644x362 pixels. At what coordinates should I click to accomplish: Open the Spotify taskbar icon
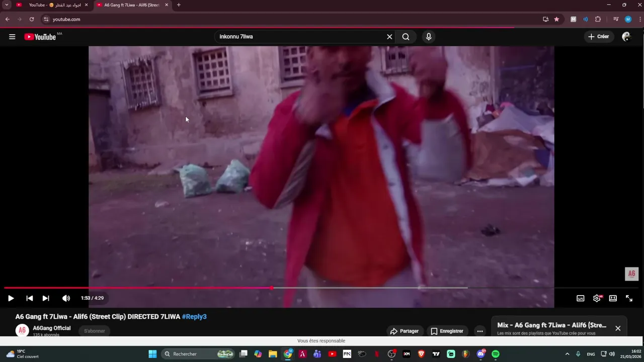point(496,354)
